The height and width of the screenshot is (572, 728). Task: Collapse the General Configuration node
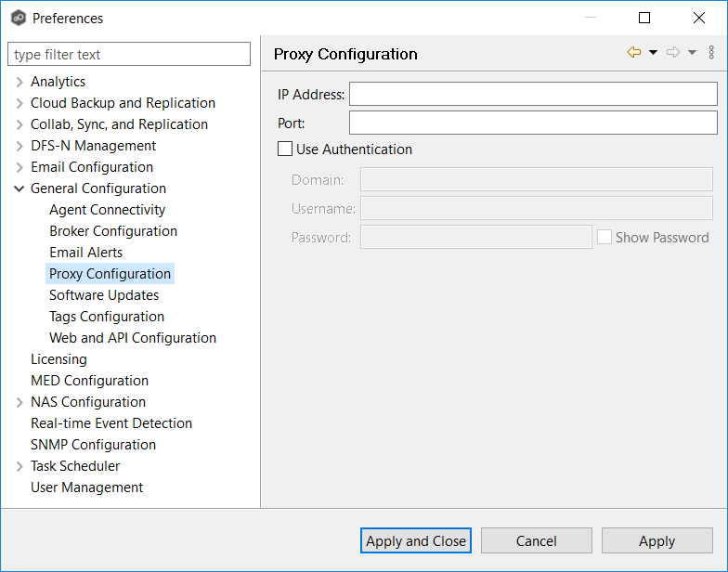click(x=19, y=188)
